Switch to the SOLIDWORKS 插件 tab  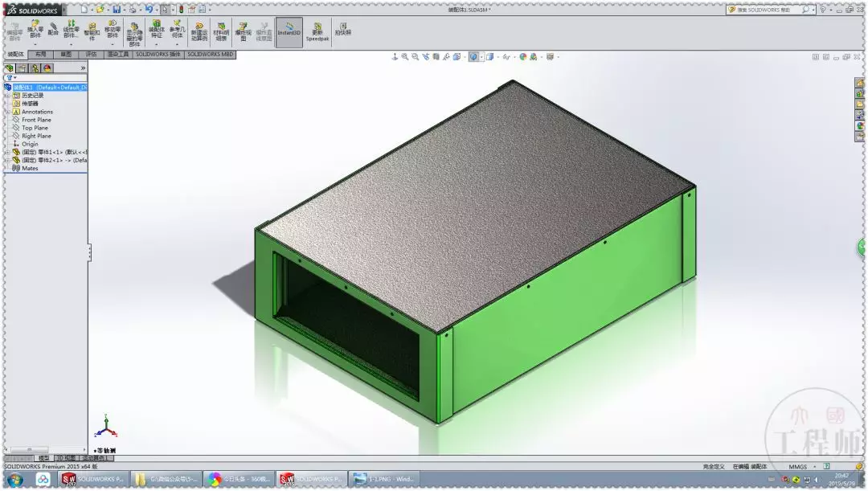coord(158,55)
